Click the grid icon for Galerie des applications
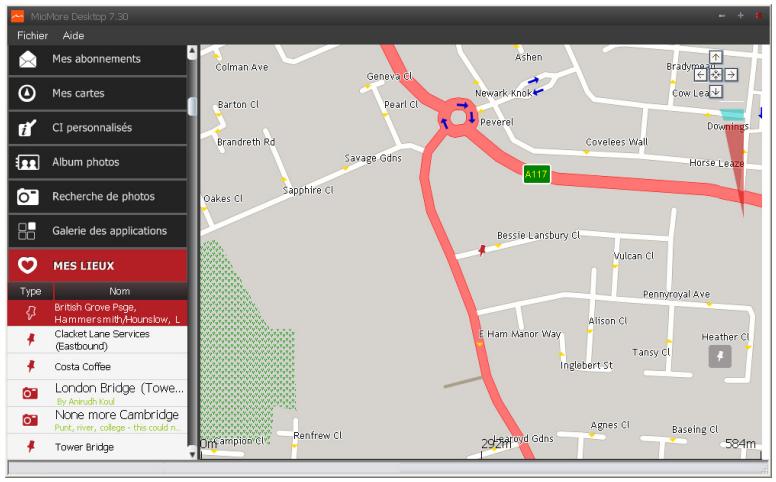This screenshot has height=482, width=776. coord(27,231)
